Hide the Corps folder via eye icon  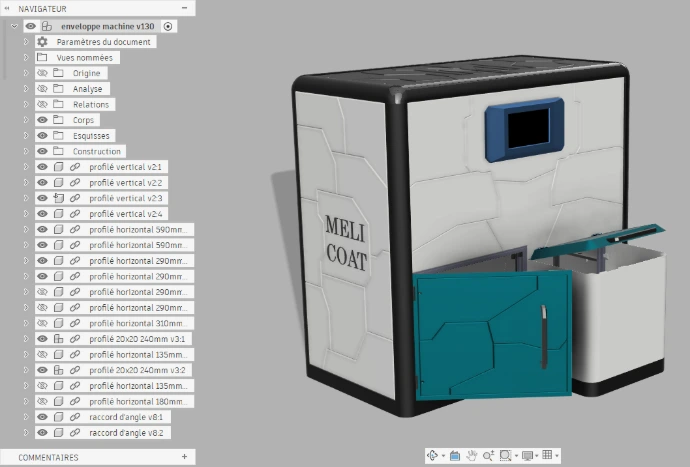pyautogui.click(x=43, y=120)
